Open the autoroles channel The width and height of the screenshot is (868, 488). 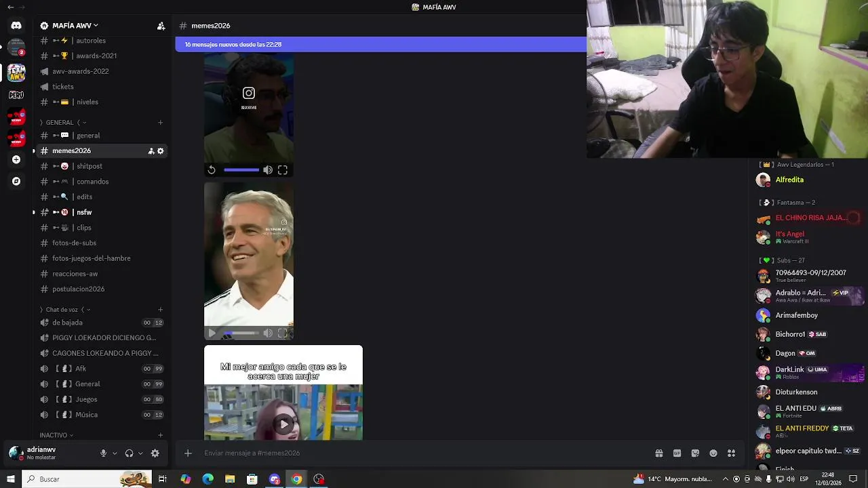coord(102,41)
